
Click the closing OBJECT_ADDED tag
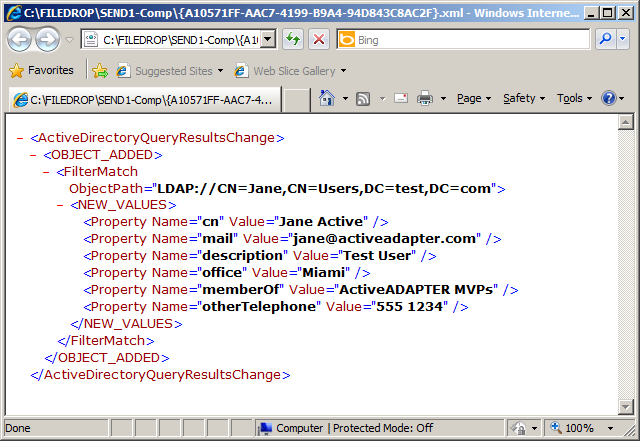[x=107, y=358]
